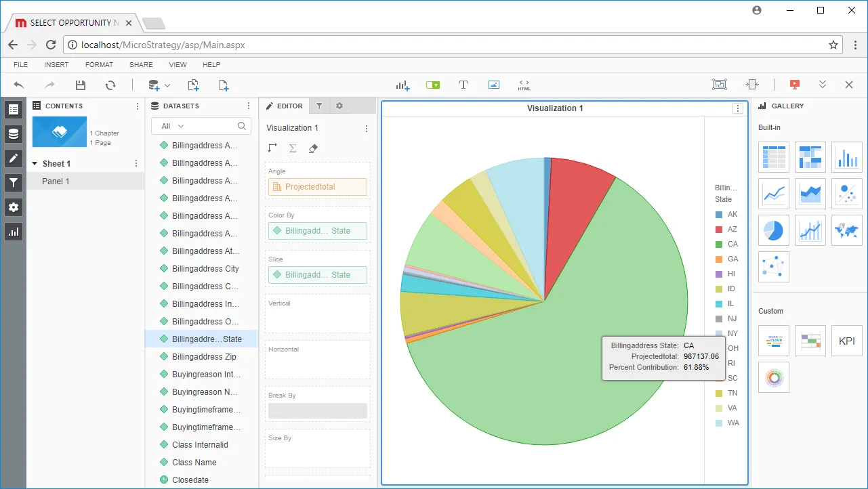Insert an Image using the image icon
Viewport: 868px width, 489px height.
point(494,85)
